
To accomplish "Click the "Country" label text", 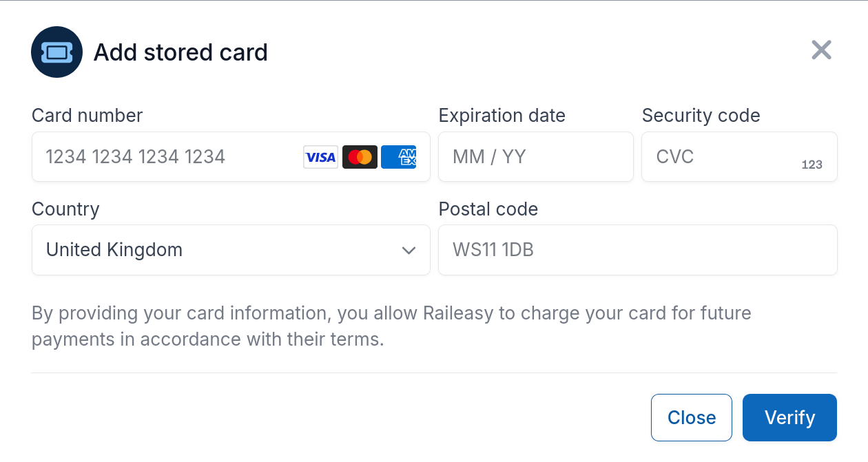I will click(x=65, y=209).
